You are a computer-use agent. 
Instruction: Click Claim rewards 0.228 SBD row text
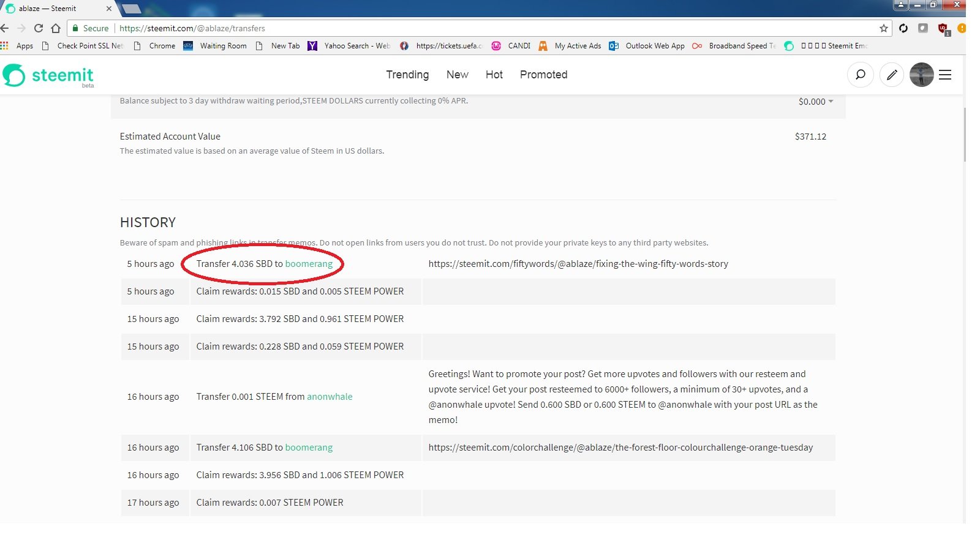pos(300,347)
